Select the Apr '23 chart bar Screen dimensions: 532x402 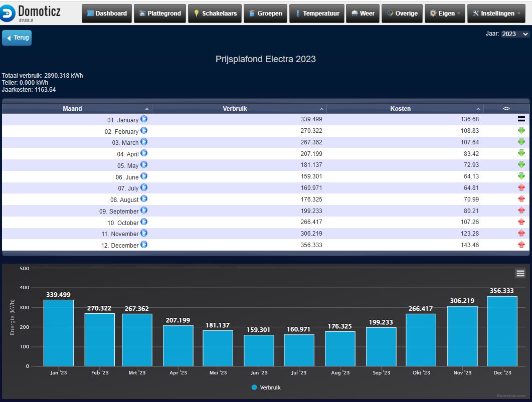[x=178, y=346]
